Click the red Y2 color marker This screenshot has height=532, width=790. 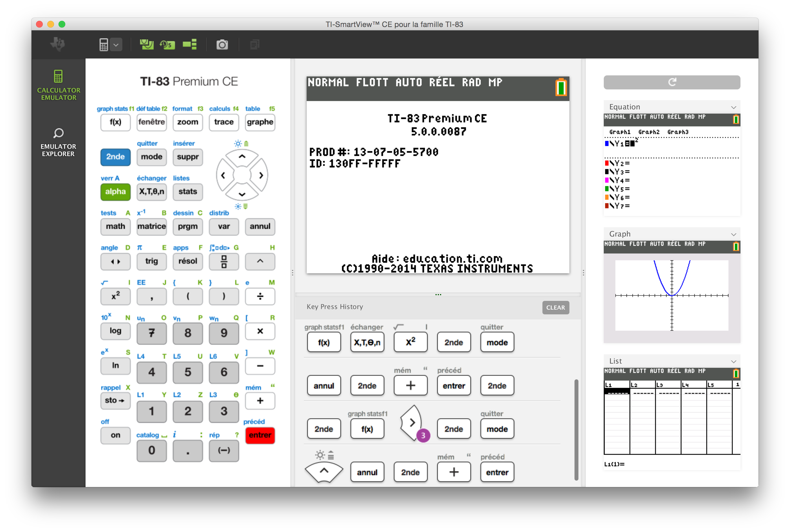tap(607, 163)
